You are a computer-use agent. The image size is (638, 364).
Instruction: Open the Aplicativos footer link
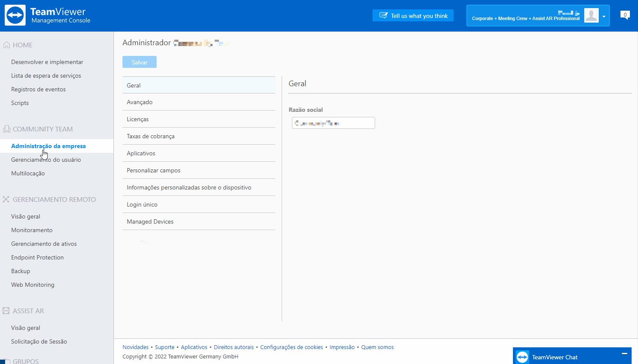[x=194, y=347]
